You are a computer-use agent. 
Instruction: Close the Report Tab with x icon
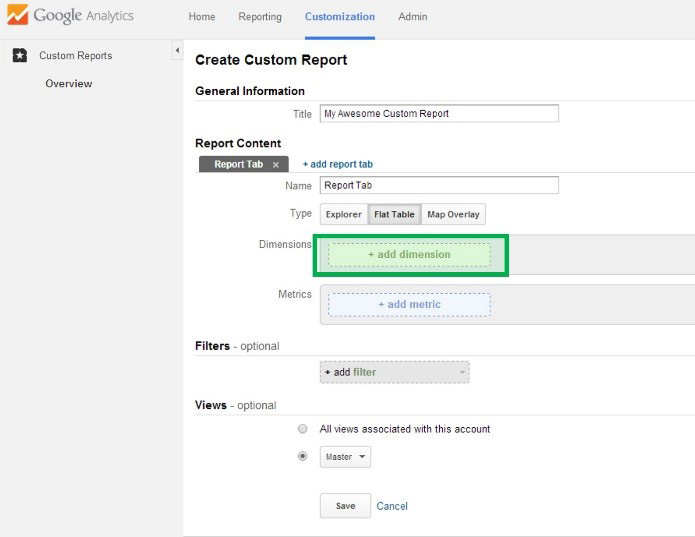pyautogui.click(x=276, y=165)
